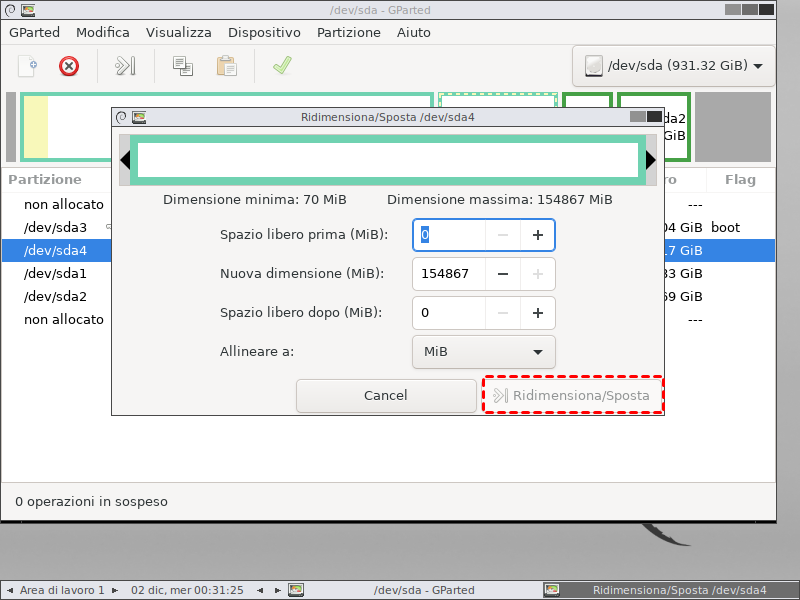Click the Nuova dimensione input field
Viewport: 800px width, 600px height.
448,274
